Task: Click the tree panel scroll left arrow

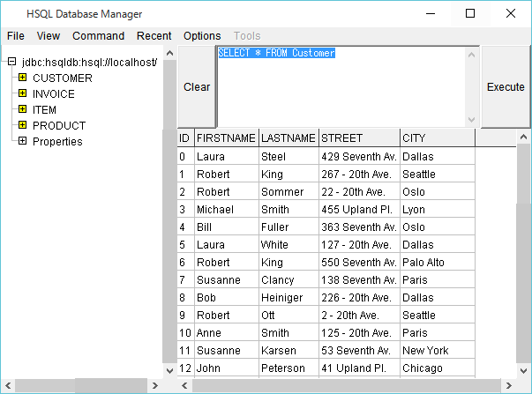Action: click(x=8, y=385)
